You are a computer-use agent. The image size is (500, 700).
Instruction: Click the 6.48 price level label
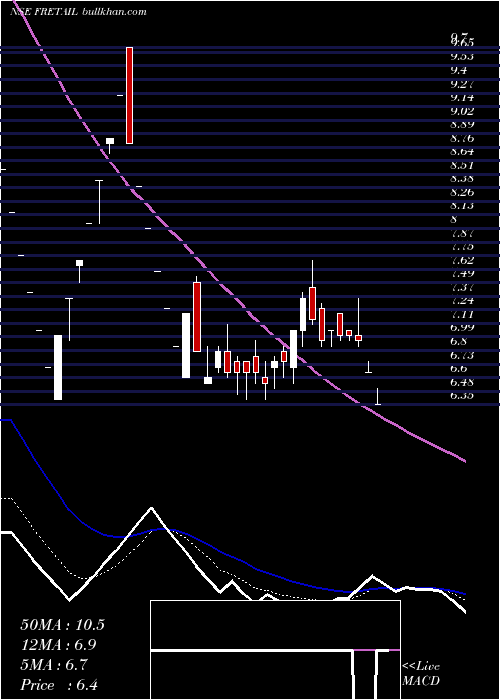pyautogui.click(x=462, y=383)
